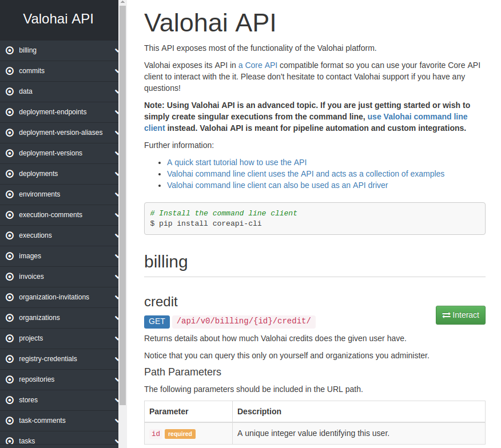Click the orange 'required' badge
501x448 pixels.
[x=180, y=434]
